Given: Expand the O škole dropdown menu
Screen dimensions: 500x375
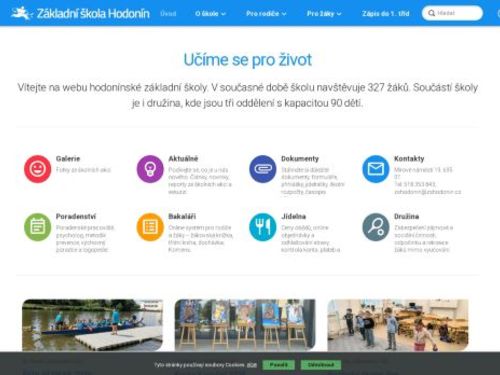Looking at the screenshot, I should coord(210,14).
